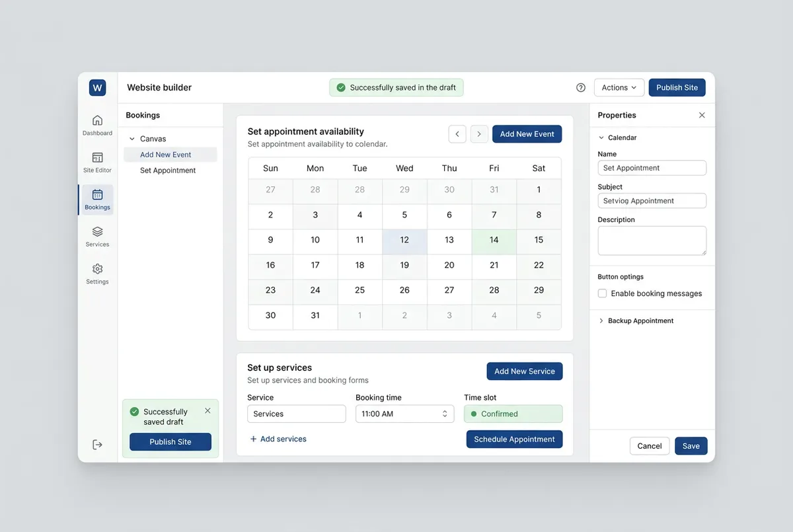
Task: Open the Booking time 11:00 AM selector
Action: tap(405, 414)
